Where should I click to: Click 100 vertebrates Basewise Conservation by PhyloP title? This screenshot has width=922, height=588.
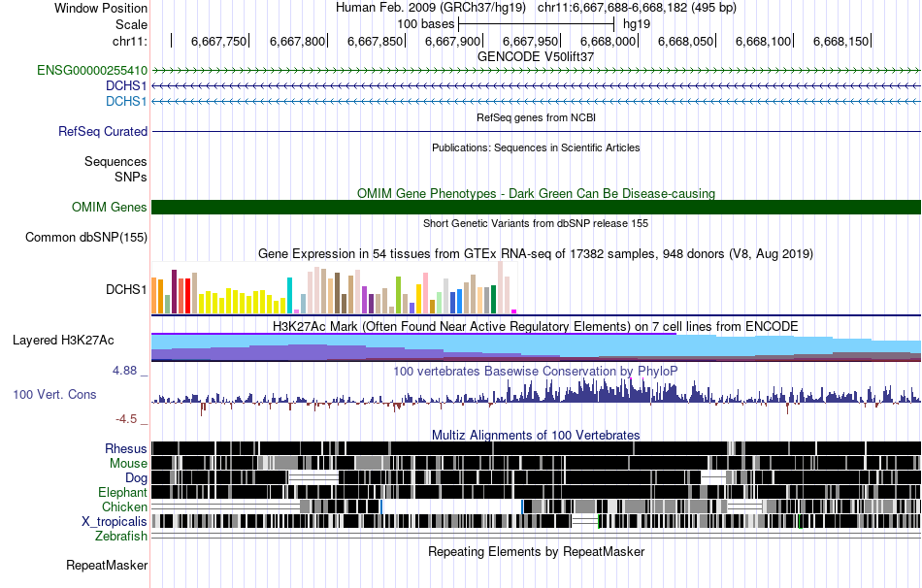(536, 371)
